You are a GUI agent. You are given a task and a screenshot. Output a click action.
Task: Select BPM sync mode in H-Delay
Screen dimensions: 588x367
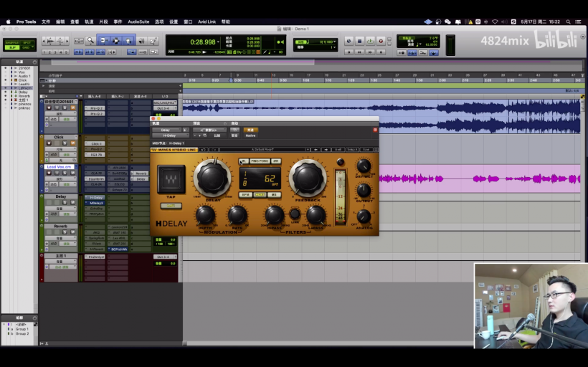tap(246, 195)
